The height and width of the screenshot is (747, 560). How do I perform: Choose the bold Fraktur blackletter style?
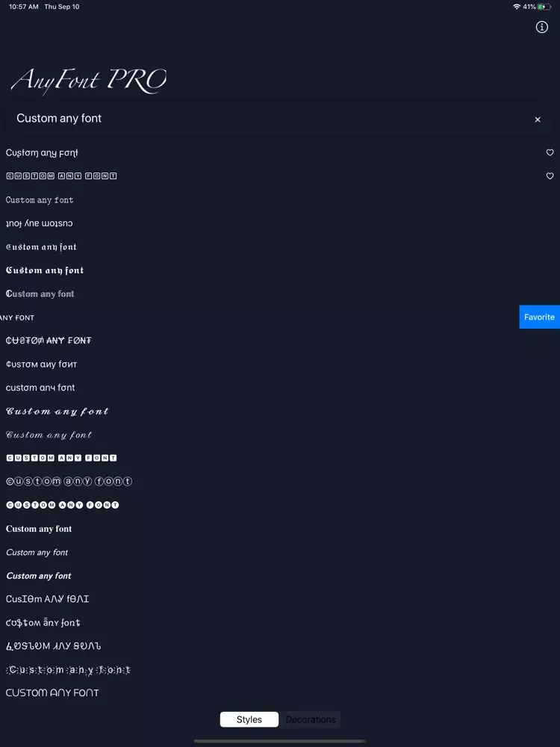click(x=45, y=270)
